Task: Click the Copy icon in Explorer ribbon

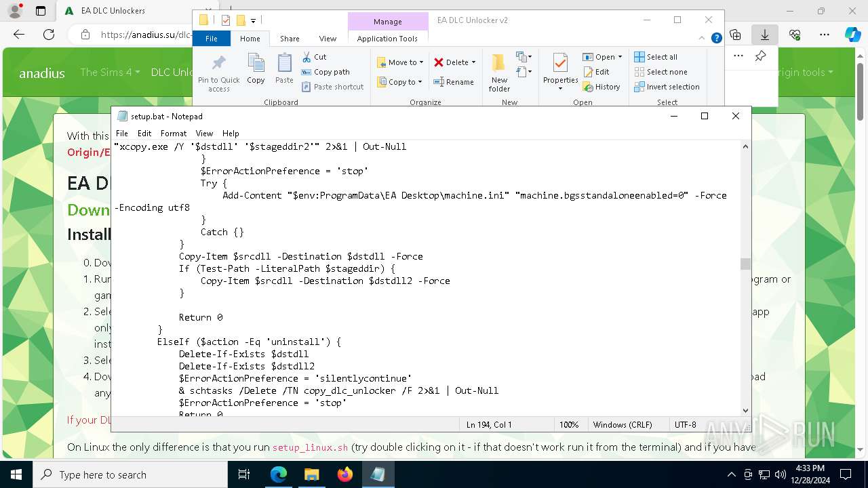Action: [256, 68]
